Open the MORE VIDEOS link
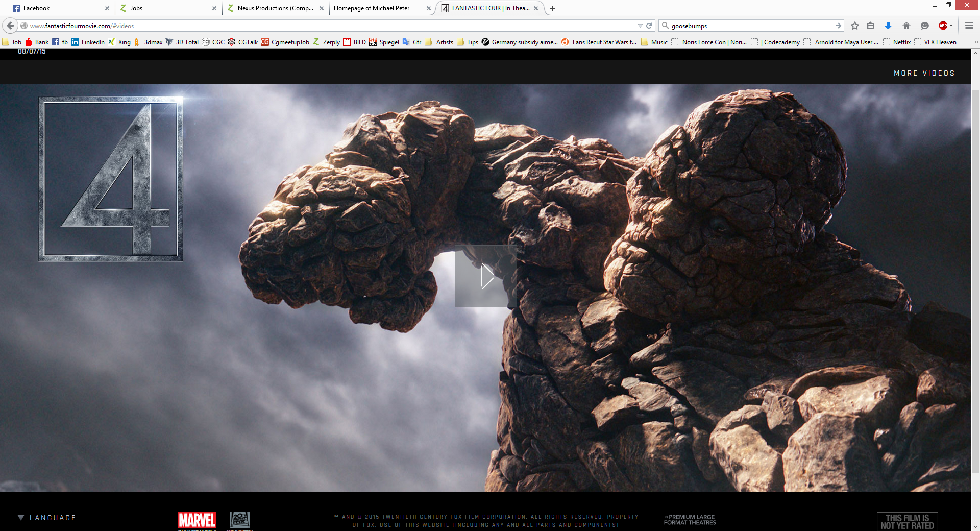 coord(924,73)
